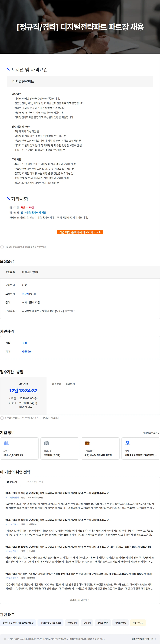This screenshot has height=644, width=160.
Task: Click the 2026.08.05(수) start date
Action: (x=28, y=398)
